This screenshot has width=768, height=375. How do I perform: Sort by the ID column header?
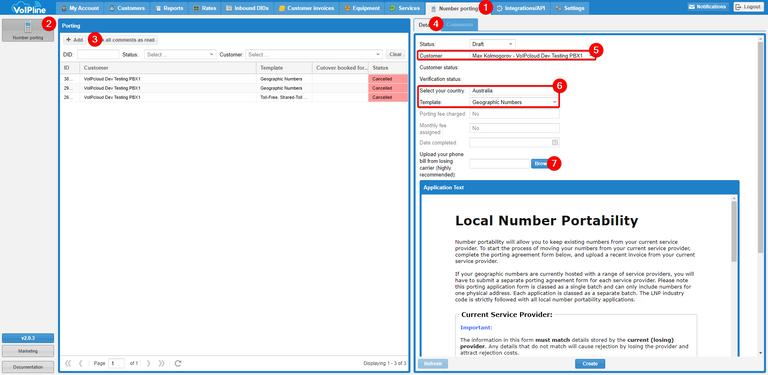click(x=70, y=68)
